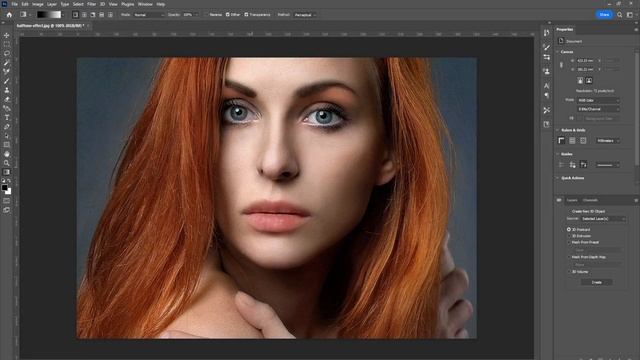The height and width of the screenshot is (360, 640).
Task: Open the Window menu
Action: (x=145, y=4)
